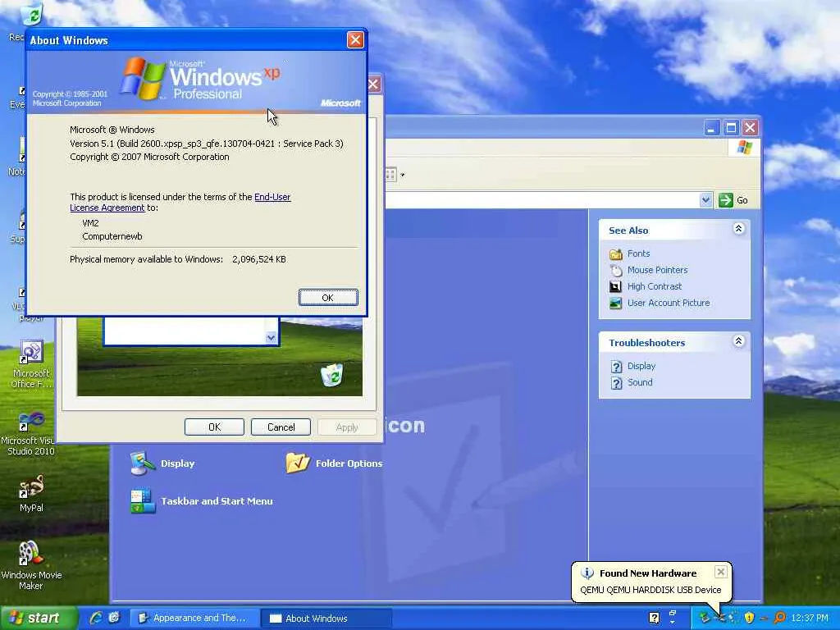Click the yellow security shield tray icon
840x630 pixels.
(749, 618)
